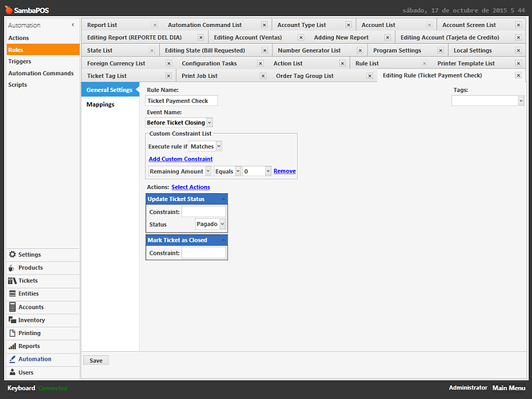This screenshot has width=532, height=399.
Task: Open the Execute rule if Matches dropdown
Action: [219, 147]
